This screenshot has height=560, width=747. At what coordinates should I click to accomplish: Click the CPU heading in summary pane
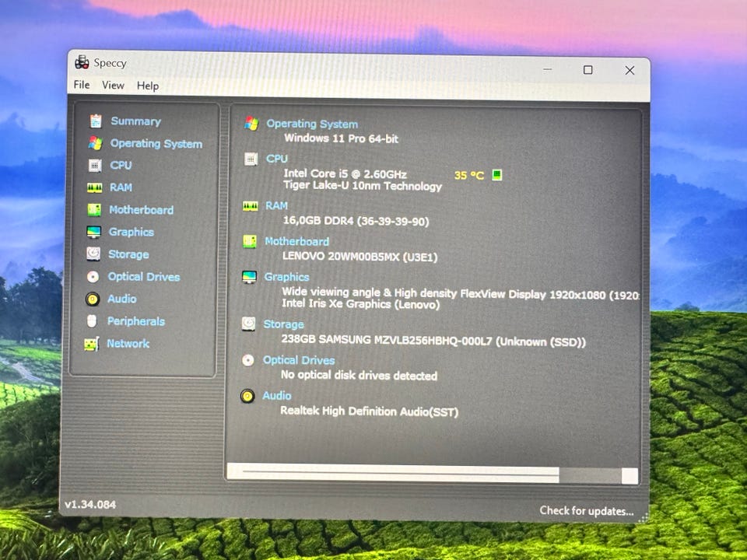coord(277,159)
